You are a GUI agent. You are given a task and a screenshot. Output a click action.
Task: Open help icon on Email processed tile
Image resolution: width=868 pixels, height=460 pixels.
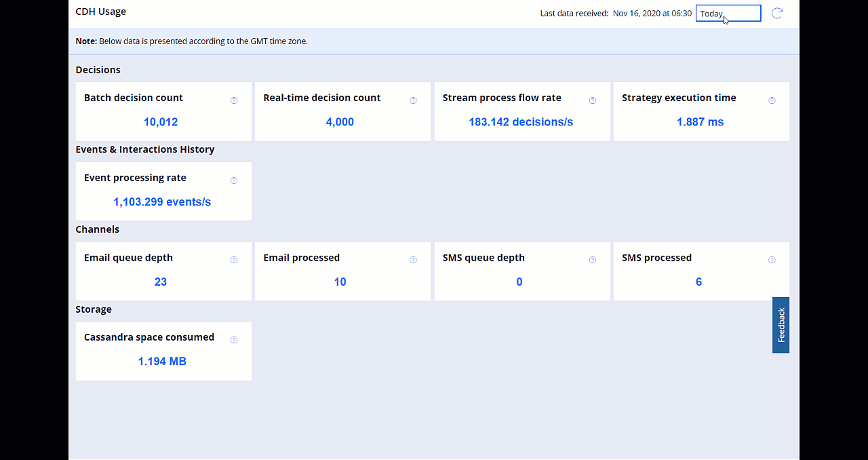point(413,260)
